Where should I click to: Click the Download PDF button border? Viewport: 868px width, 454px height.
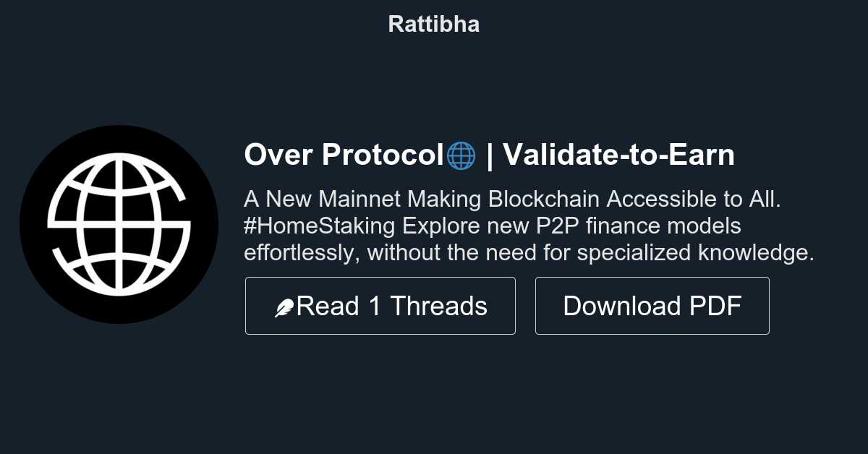tap(652, 279)
